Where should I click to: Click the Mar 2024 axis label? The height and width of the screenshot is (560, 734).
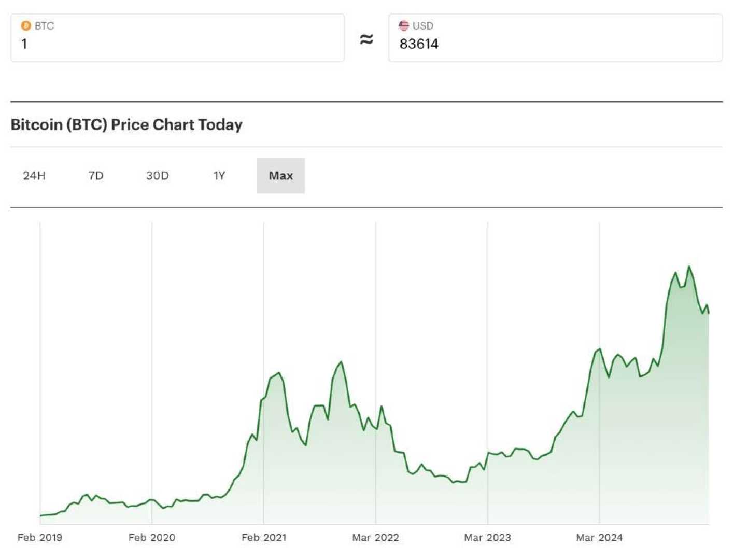600,538
